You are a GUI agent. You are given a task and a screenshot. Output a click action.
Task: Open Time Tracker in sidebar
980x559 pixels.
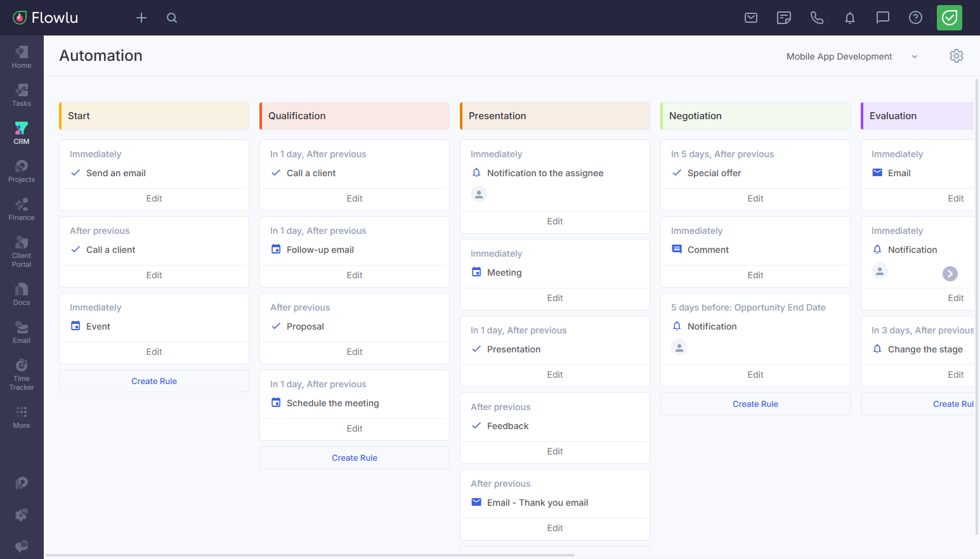(x=22, y=375)
